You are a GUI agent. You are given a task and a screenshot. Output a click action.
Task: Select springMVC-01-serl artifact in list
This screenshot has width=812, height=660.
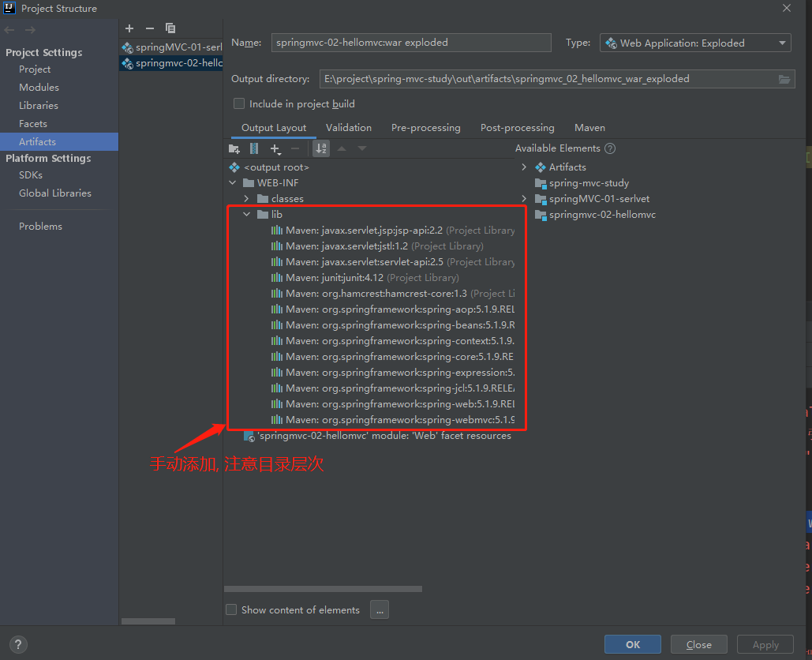[171, 47]
